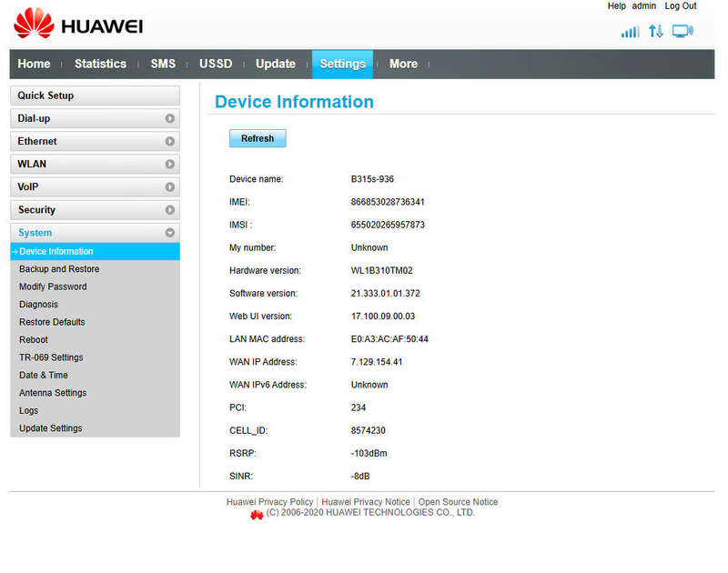The width and height of the screenshot is (728, 573).
Task: Open Update Settings page
Action: [x=51, y=428]
